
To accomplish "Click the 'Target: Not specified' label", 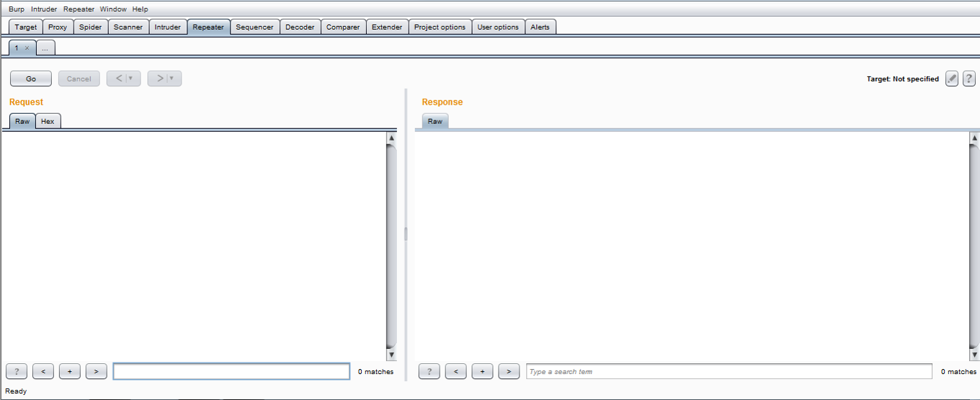I will click(903, 79).
